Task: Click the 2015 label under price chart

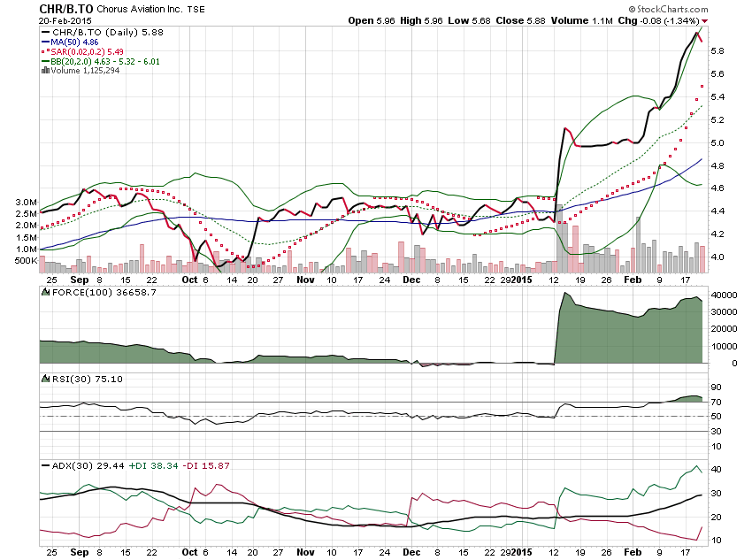Action: pos(522,280)
